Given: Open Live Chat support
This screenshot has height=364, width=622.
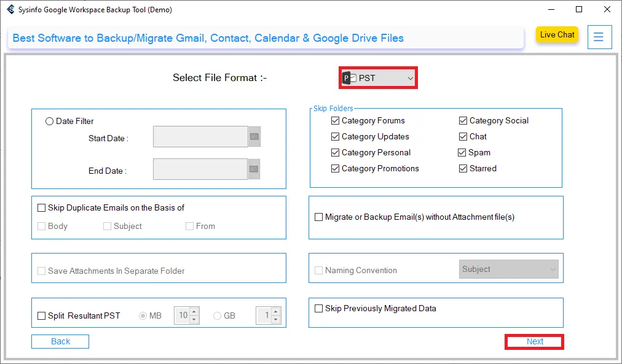Looking at the screenshot, I should 557,35.
